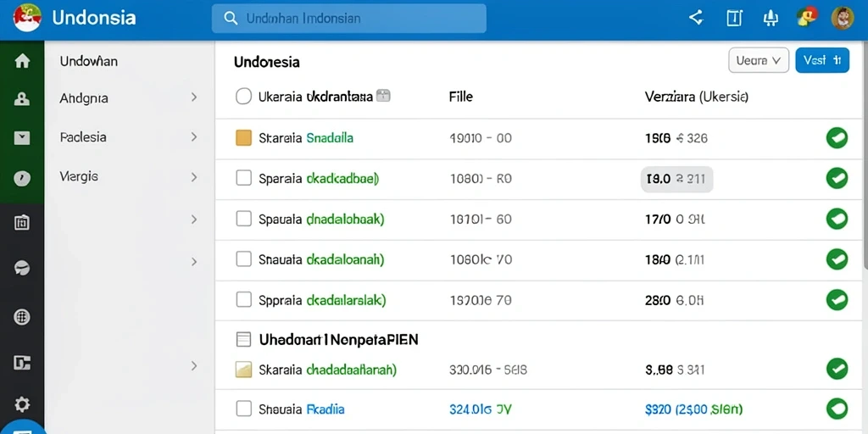The height and width of the screenshot is (434, 868).
Task: Check the box for Snauaia dkadaloanah)
Action: 243,259
